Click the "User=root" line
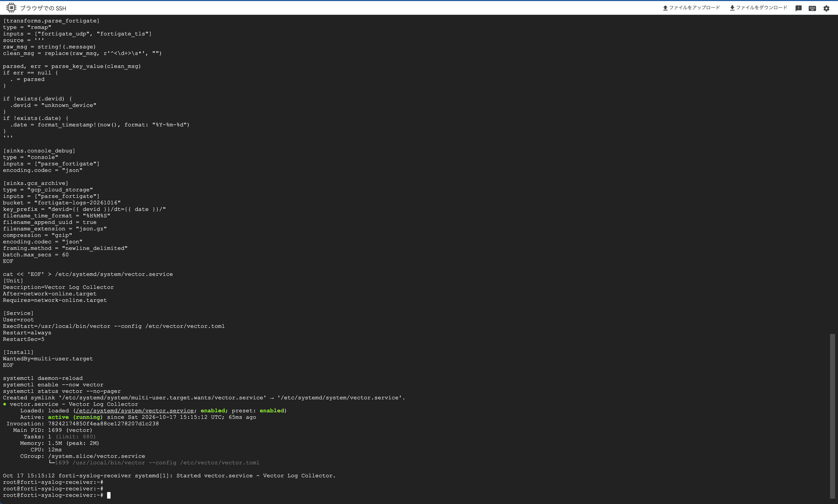 [18, 320]
